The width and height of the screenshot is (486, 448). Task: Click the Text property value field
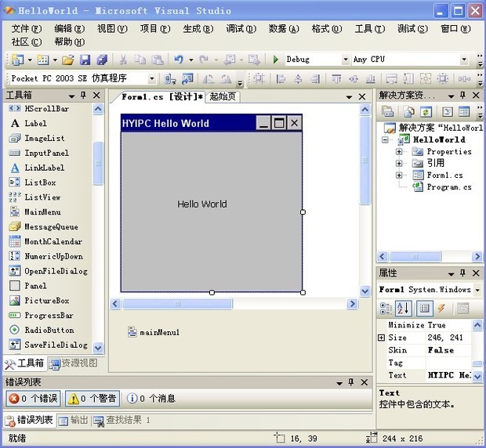tap(449, 375)
